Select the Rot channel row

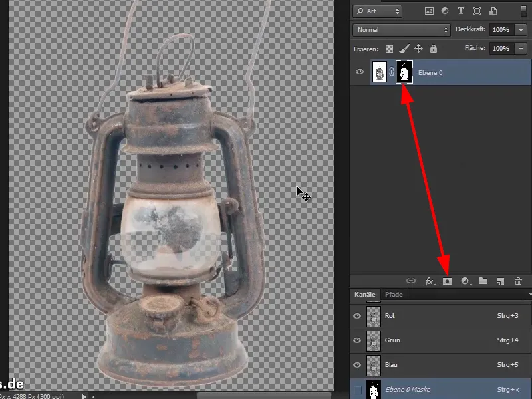441,316
